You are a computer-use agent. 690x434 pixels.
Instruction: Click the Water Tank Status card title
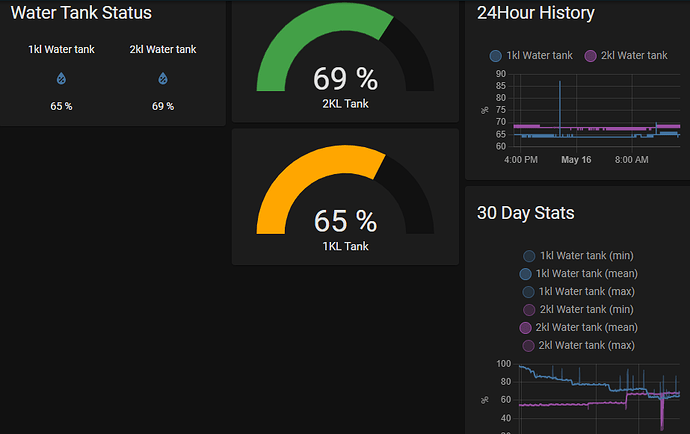tap(81, 13)
